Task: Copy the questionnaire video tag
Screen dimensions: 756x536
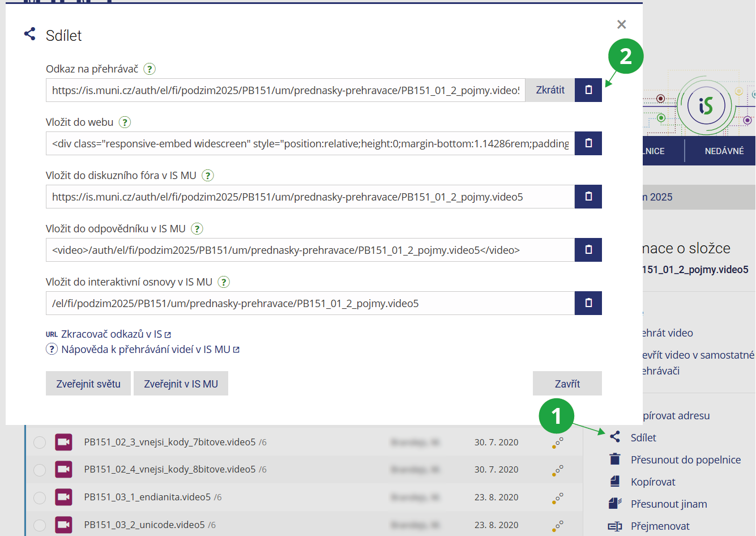Action: pyautogui.click(x=588, y=250)
